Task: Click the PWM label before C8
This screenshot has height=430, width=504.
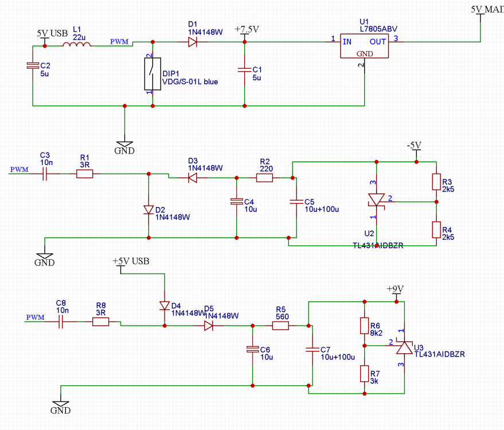Action: pyautogui.click(x=36, y=317)
